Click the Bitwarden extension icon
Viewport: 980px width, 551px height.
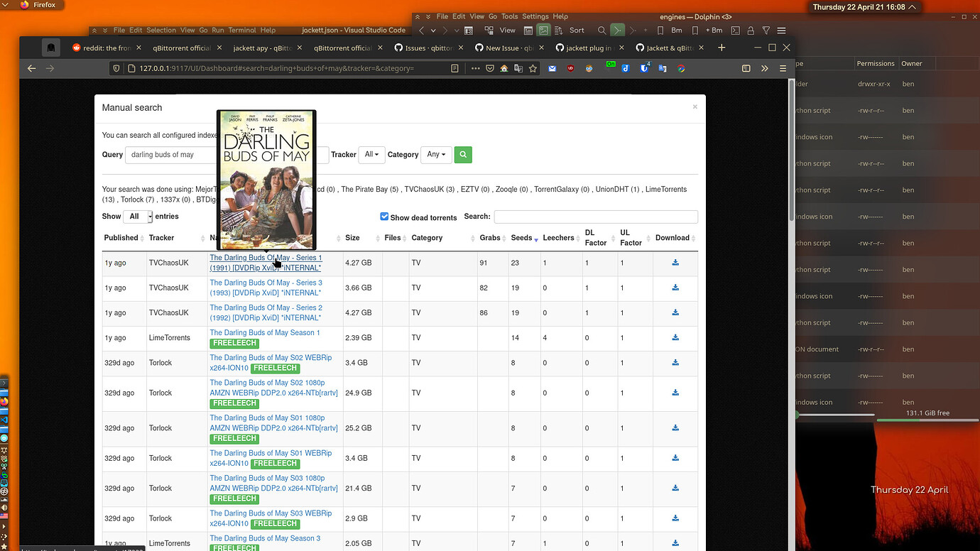point(645,68)
